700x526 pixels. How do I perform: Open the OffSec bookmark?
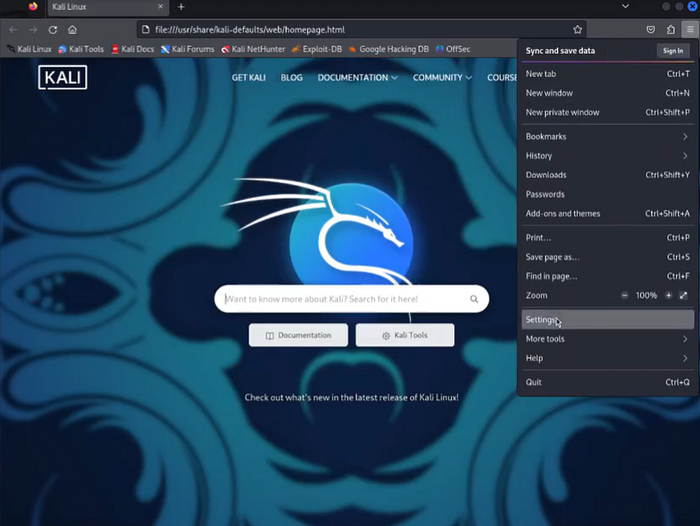pyautogui.click(x=453, y=49)
